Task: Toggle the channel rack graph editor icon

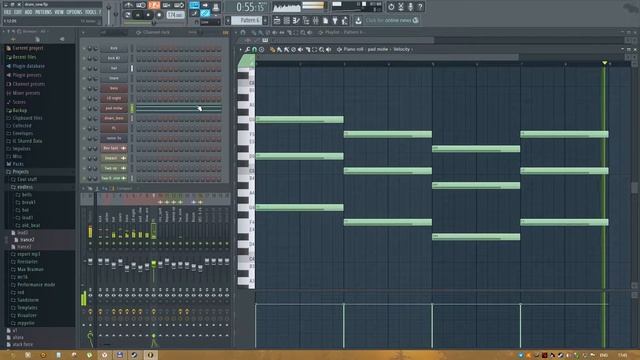Action: coord(225,32)
